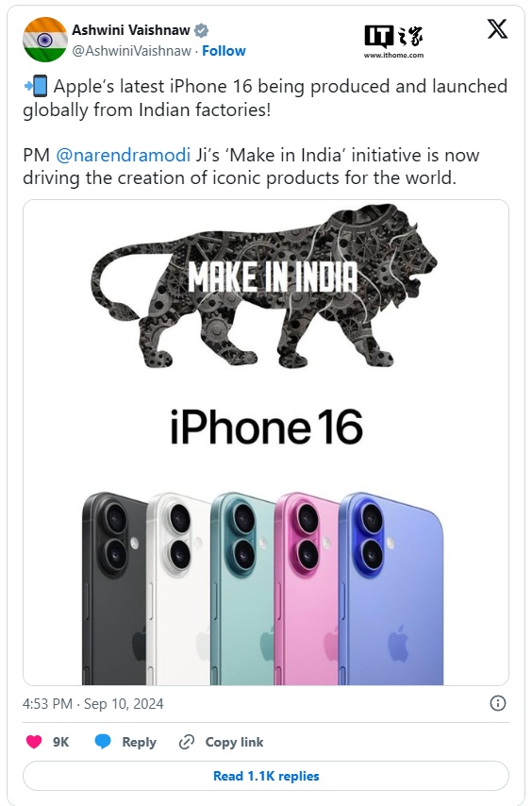This screenshot has height=806, width=532.
Task: Follow Ashwini Vaishnaw
Action: coord(224,51)
